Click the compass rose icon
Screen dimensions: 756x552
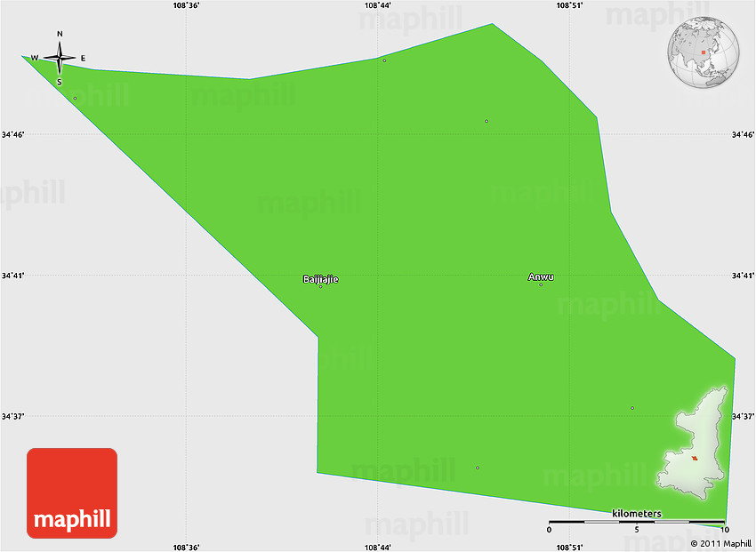point(60,59)
